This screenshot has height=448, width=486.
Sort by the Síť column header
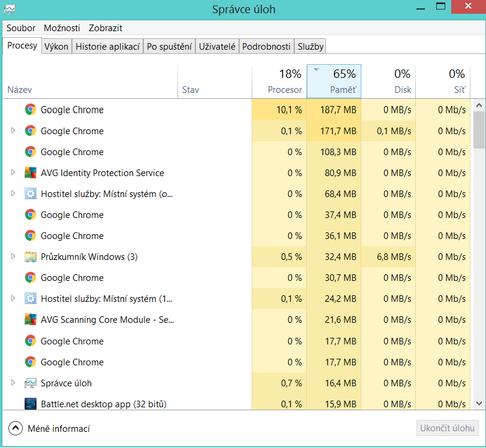(443, 82)
